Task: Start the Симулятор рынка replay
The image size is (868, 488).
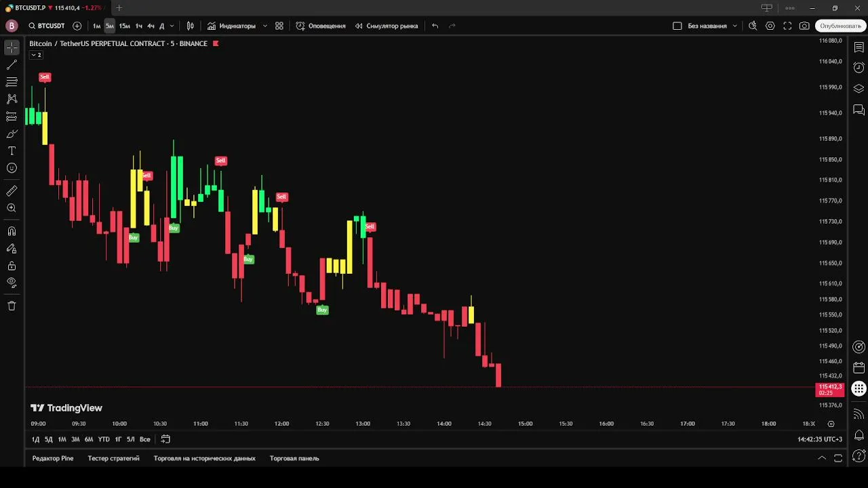Action: 387,26
